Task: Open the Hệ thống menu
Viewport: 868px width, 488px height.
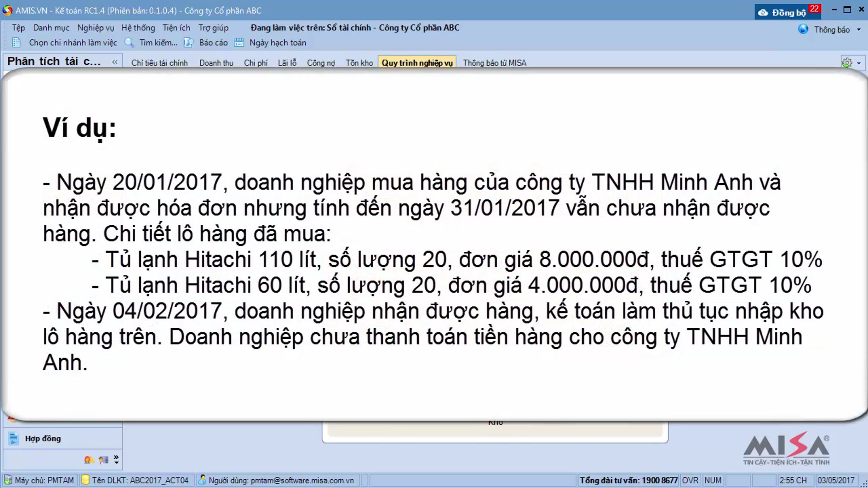Action: pos(138,28)
